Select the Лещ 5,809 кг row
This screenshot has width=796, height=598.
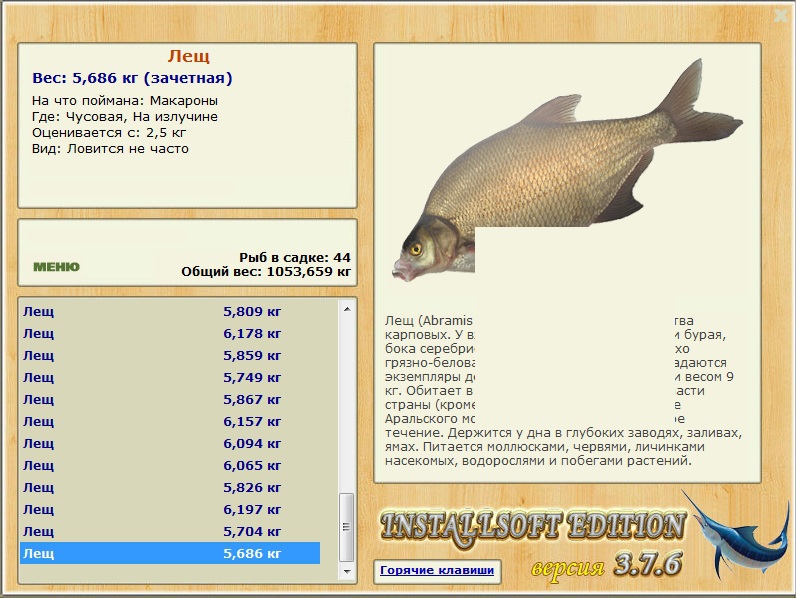coord(170,311)
